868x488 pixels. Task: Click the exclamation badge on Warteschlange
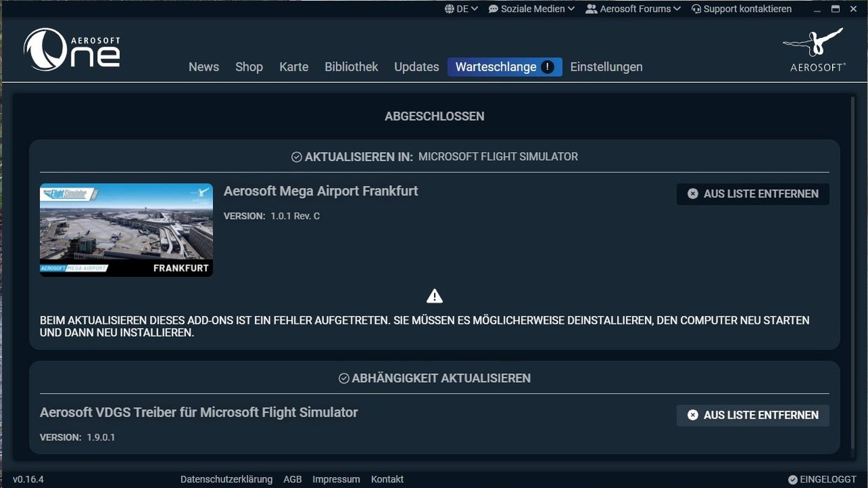(x=548, y=67)
